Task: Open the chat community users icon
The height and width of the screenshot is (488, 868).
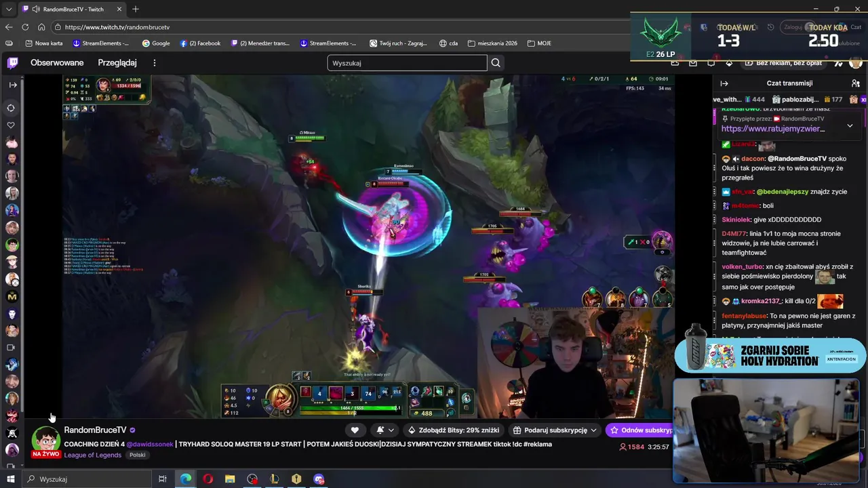Action: (856, 83)
